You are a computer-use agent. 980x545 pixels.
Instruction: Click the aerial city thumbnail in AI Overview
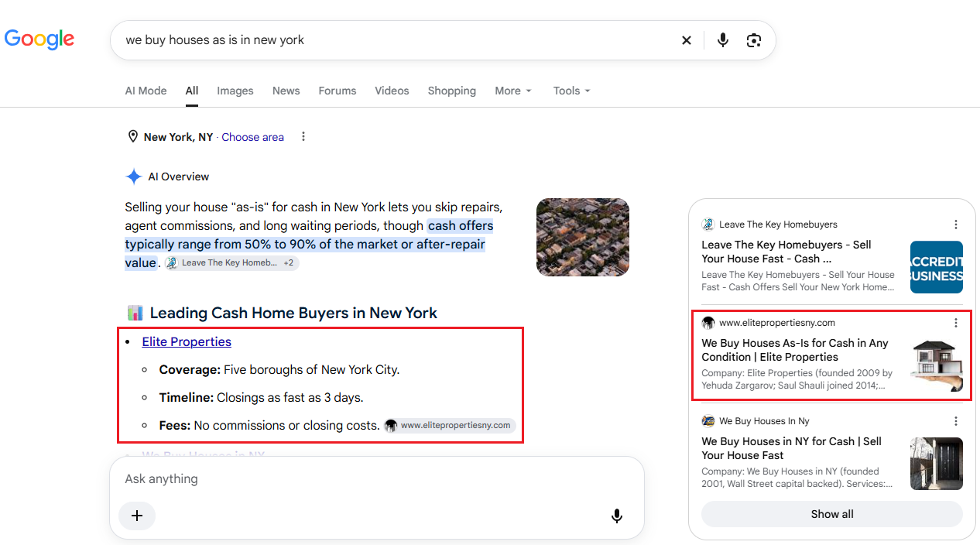coord(583,238)
